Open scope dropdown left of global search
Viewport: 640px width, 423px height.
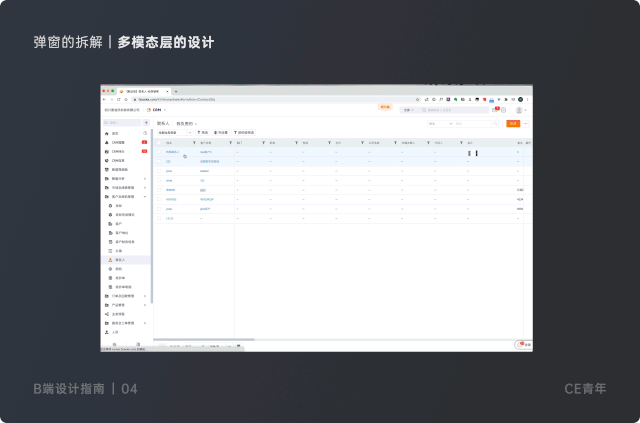click(408, 110)
